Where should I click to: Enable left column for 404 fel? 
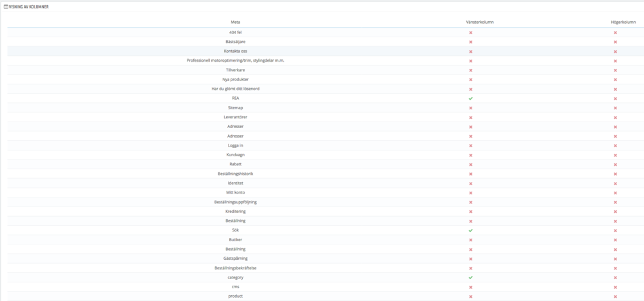[471, 32]
